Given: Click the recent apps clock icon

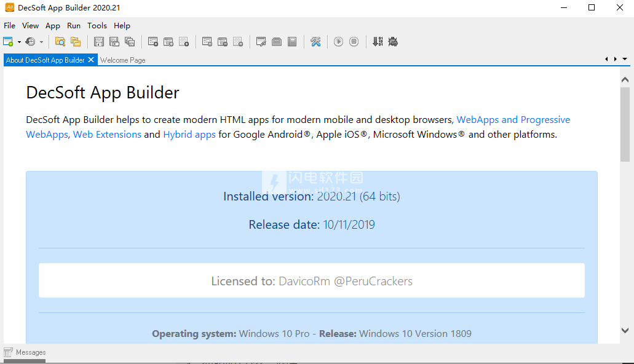Looking at the screenshot, I should point(30,42).
